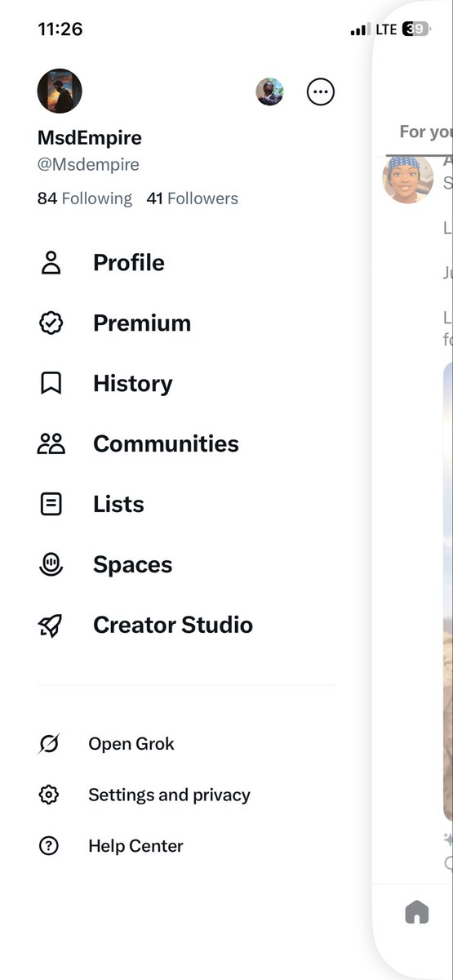453x980 pixels.
Task: Select the Creator Studio menu label
Action: click(x=173, y=626)
